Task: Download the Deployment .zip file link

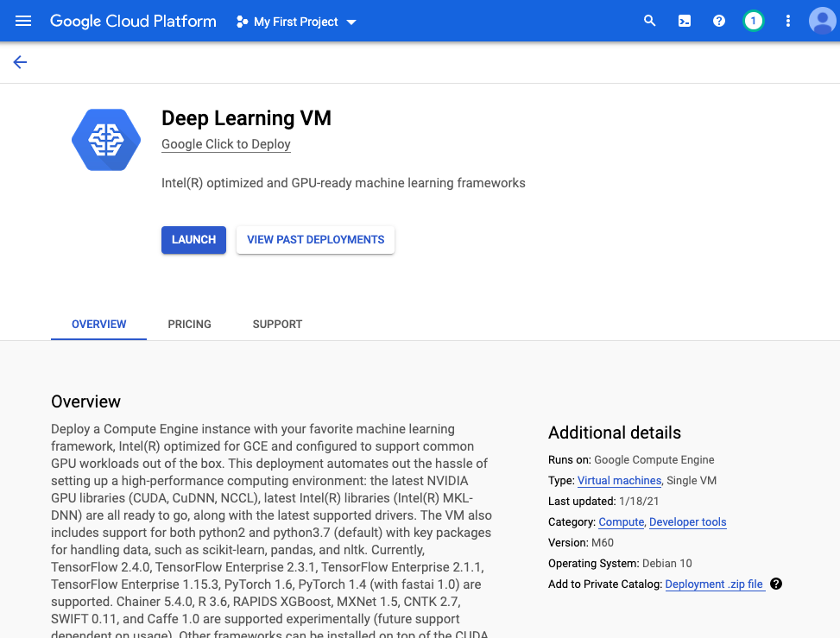Action: coord(714,584)
